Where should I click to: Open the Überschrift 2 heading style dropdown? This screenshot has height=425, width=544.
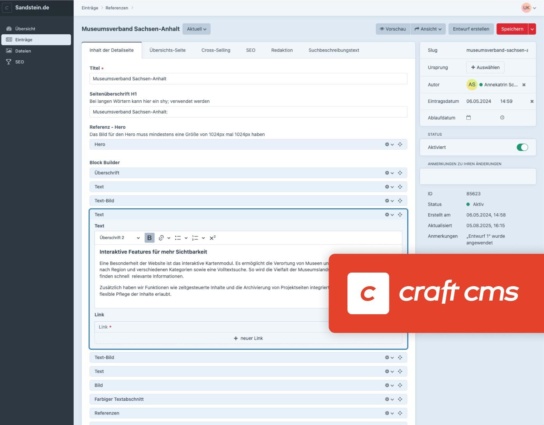pyautogui.click(x=119, y=238)
